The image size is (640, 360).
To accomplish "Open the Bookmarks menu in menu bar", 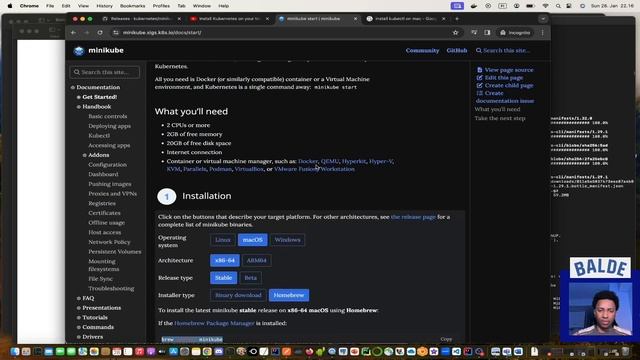I will tap(132, 6).
